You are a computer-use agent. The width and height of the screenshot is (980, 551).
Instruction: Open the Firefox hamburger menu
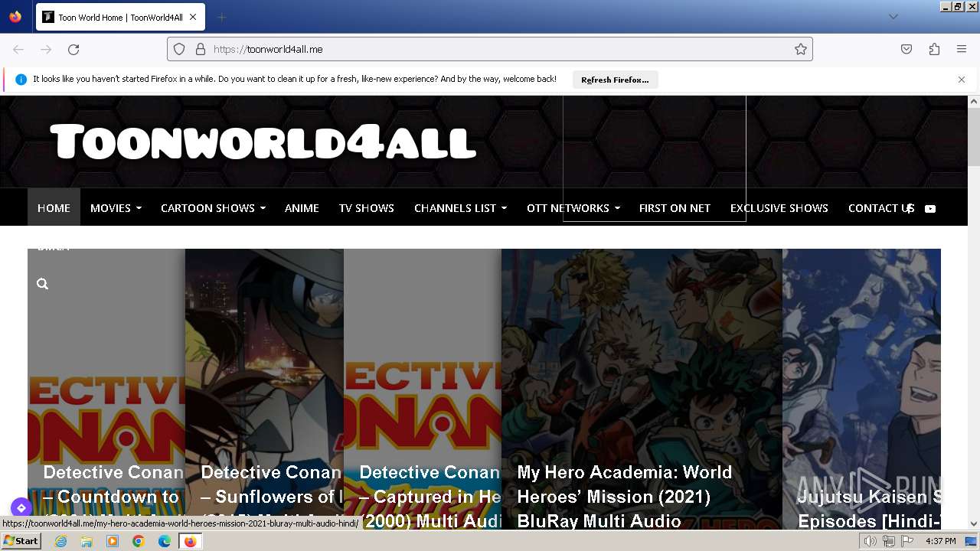tap(962, 49)
